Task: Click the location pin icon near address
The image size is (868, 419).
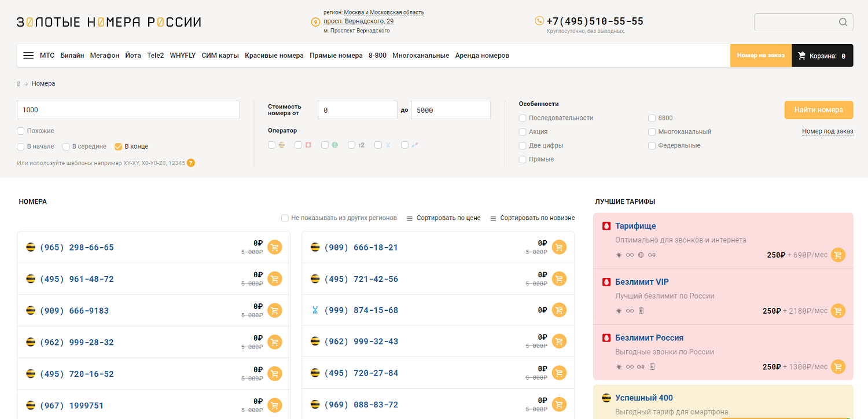Action: click(x=315, y=22)
